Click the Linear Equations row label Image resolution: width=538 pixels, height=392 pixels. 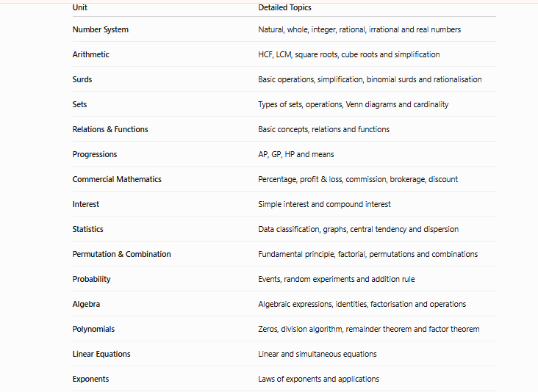[101, 355]
